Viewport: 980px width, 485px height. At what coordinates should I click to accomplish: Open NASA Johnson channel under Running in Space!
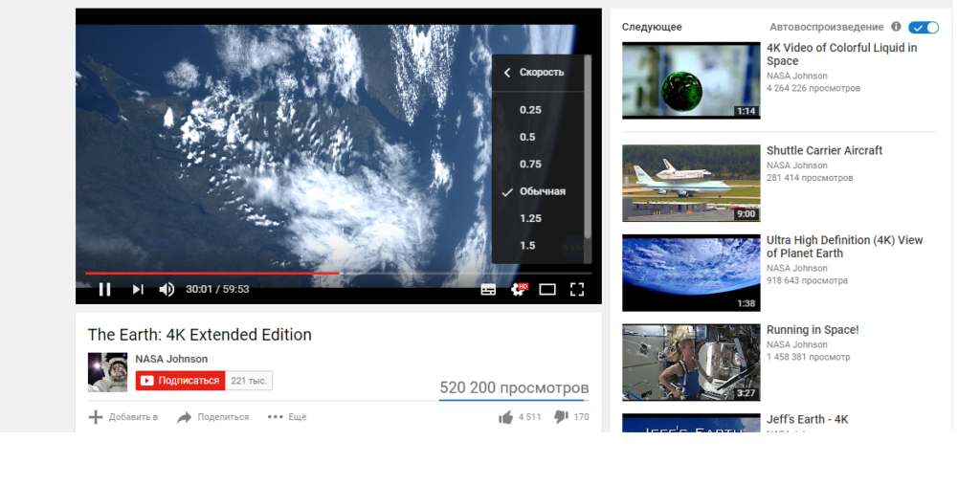coord(797,345)
